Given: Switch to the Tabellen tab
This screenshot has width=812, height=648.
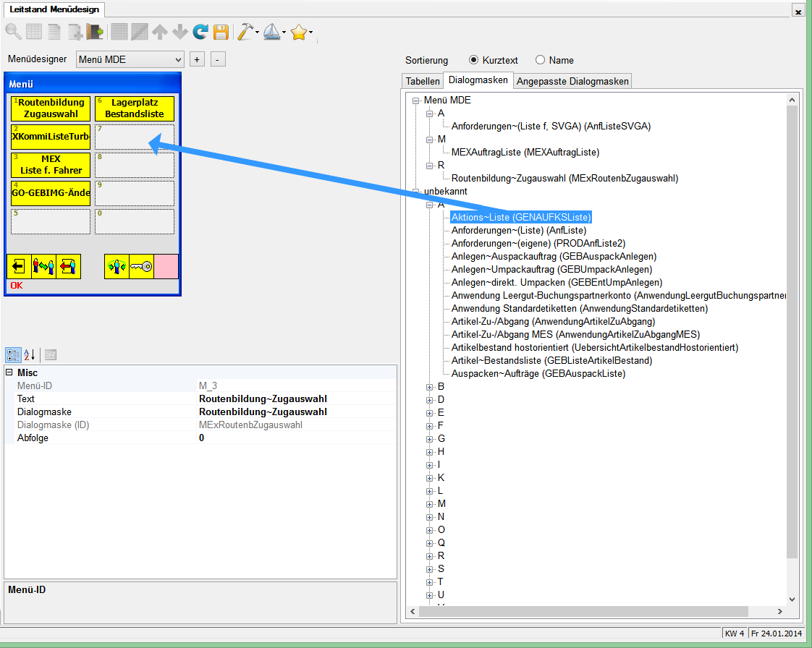Looking at the screenshot, I should pyautogui.click(x=423, y=81).
